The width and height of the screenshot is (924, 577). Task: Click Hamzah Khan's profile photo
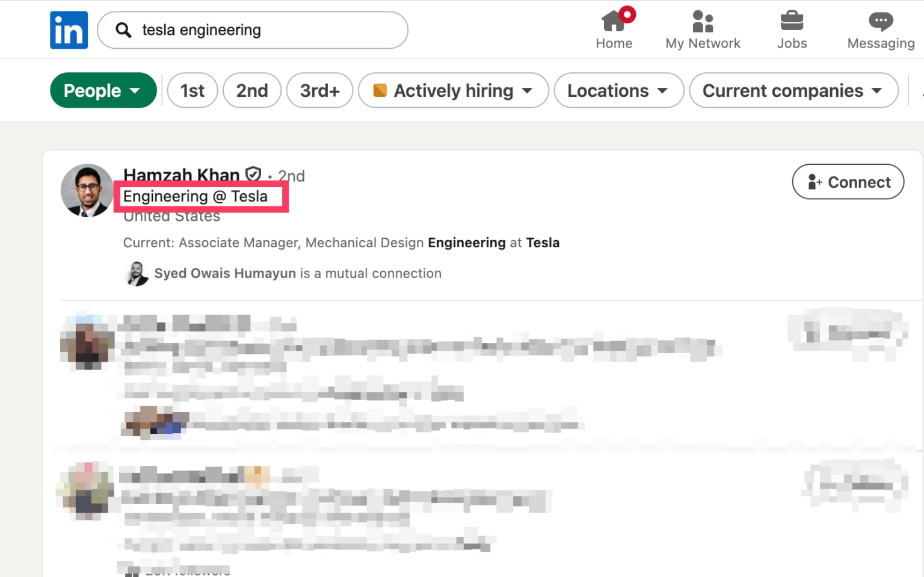87,191
